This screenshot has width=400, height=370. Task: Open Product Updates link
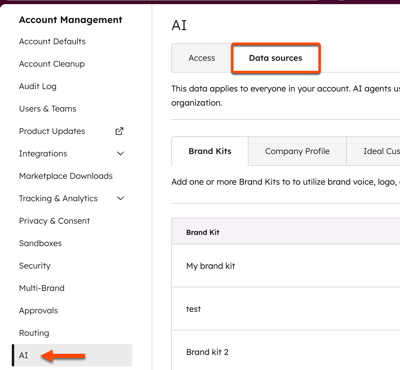tap(52, 131)
